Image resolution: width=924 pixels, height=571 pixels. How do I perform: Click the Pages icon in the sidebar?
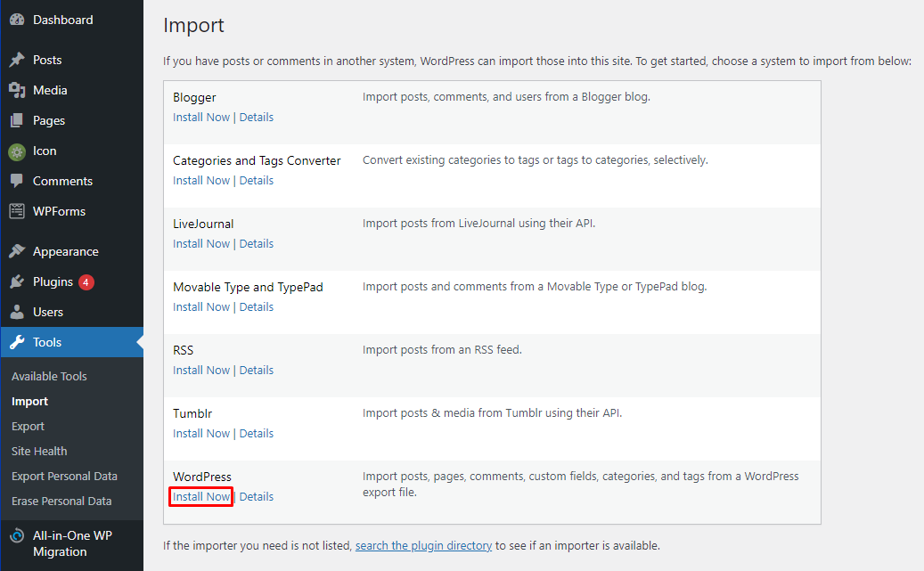pos(17,120)
